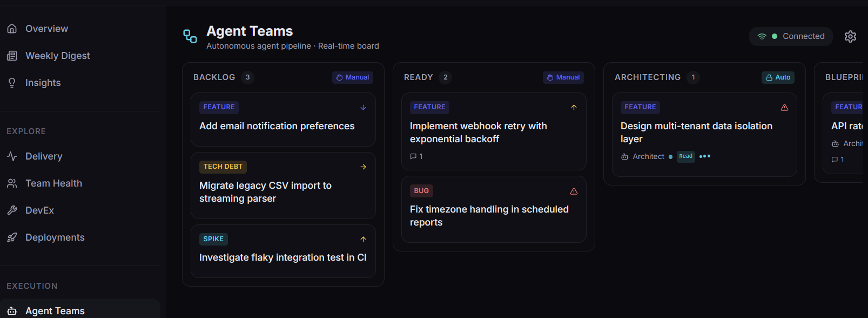Image resolution: width=868 pixels, height=318 pixels.
Task: Go to Weekly Digest page
Action: [80, 56]
